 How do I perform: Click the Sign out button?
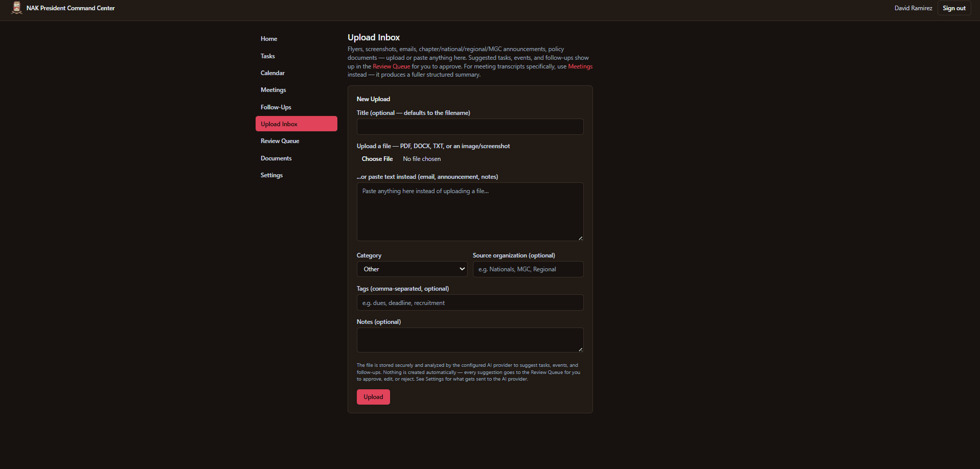(954, 8)
